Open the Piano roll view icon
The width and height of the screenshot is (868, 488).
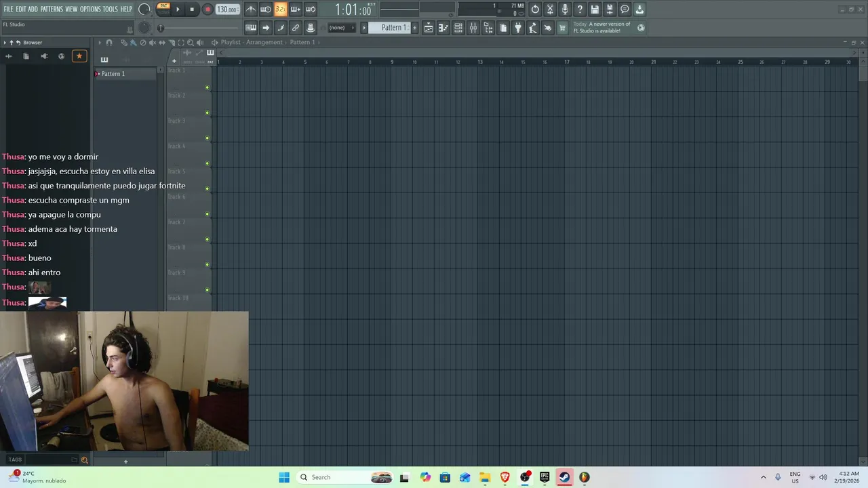443,28
